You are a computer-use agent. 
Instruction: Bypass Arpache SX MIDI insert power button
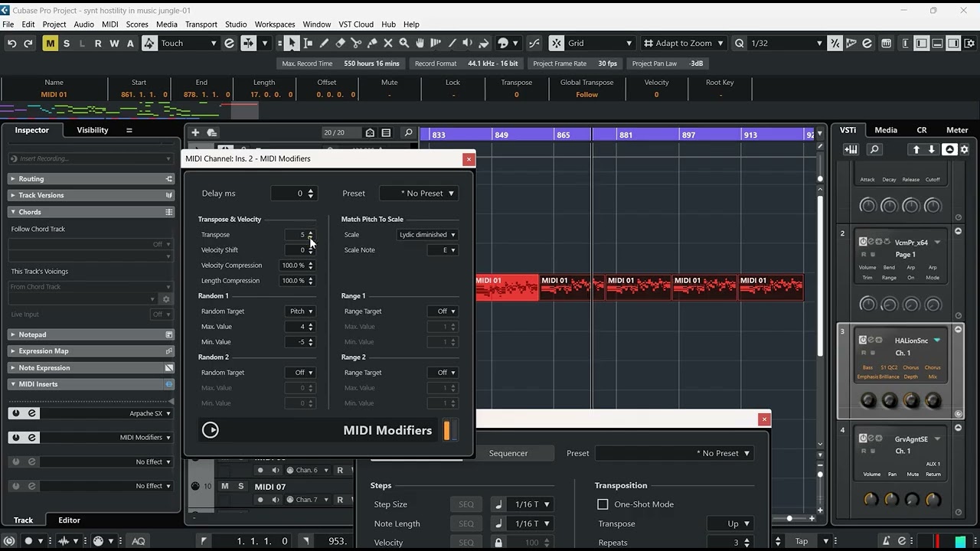point(15,413)
